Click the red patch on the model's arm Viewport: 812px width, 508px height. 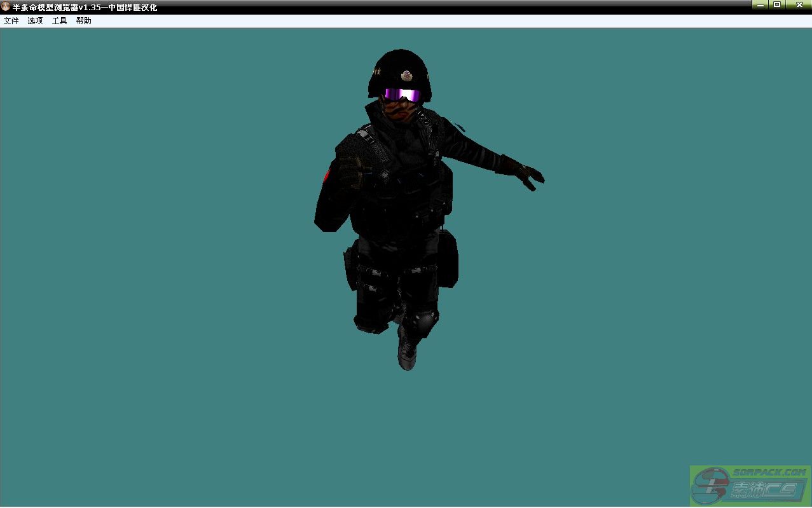327,175
